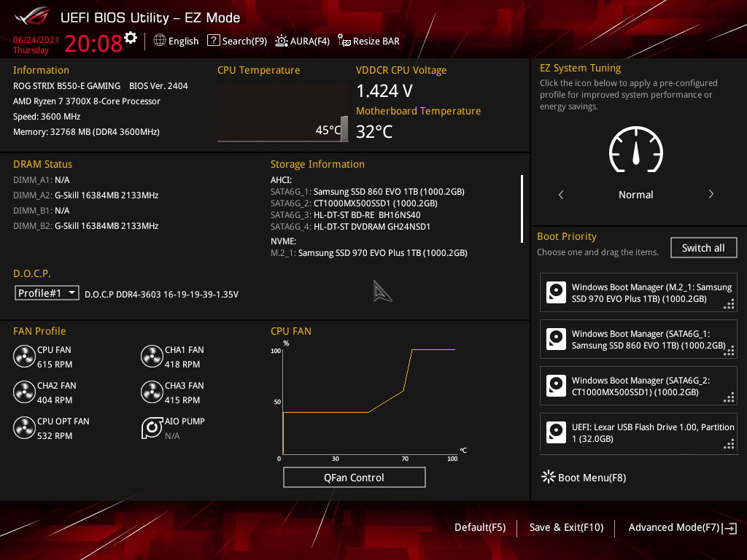Click the Storage Information scrollbar
This screenshot has height=560, width=747.
(522, 209)
